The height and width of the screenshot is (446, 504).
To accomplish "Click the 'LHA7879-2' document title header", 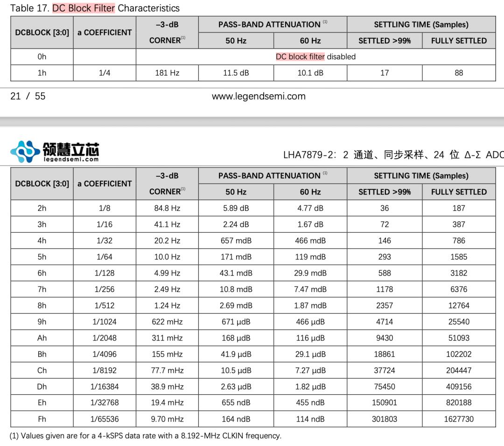I will point(393,154).
